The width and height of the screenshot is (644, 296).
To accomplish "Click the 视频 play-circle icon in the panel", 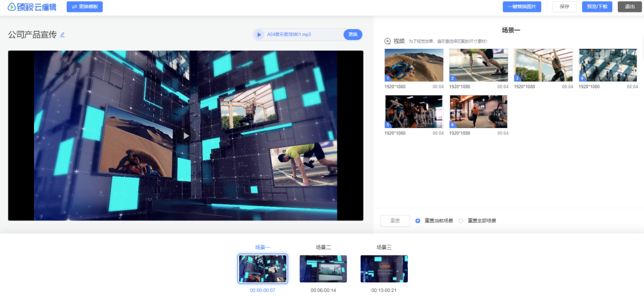I will [388, 41].
